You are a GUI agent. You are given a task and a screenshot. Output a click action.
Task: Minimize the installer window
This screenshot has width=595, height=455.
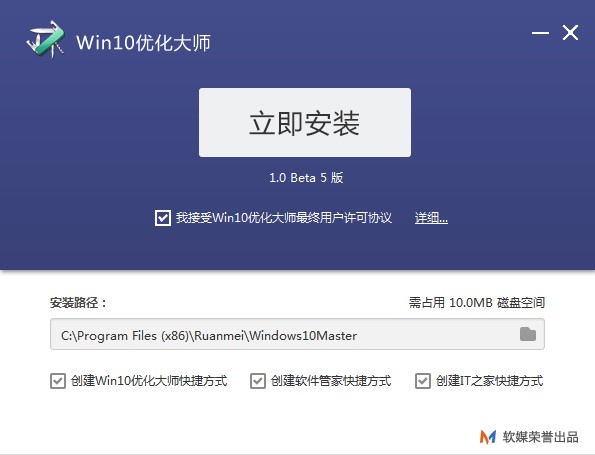[x=540, y=33]
